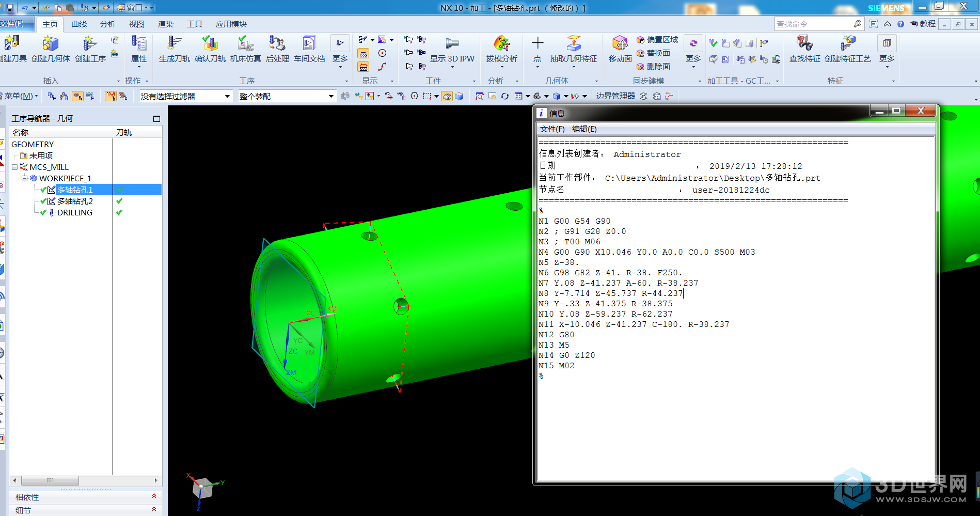Image resolution: width=980 pixels, height=516 pixels.
Task: Select 多轴钻孔1 operation in navigator
Action: click(75, 190)
